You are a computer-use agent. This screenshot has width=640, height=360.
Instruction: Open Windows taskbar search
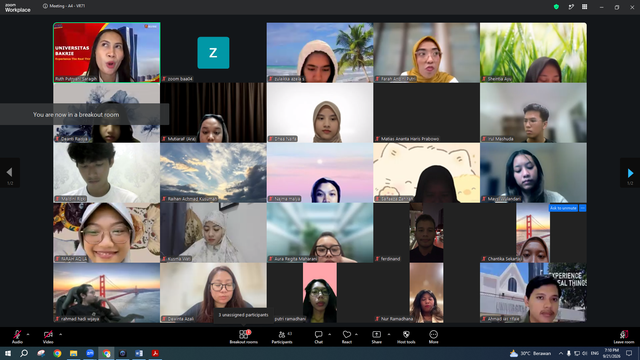click(24, 353)
